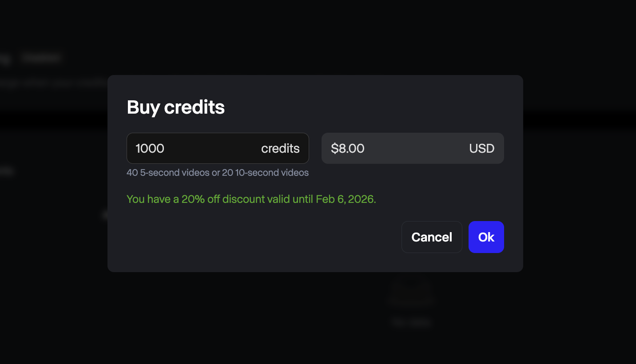Click the USD currency label

[481, 148]
